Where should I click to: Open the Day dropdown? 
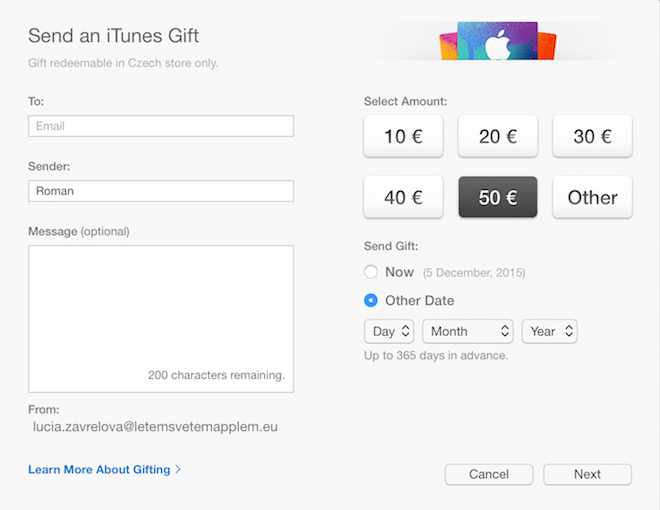tap(389, 331)
